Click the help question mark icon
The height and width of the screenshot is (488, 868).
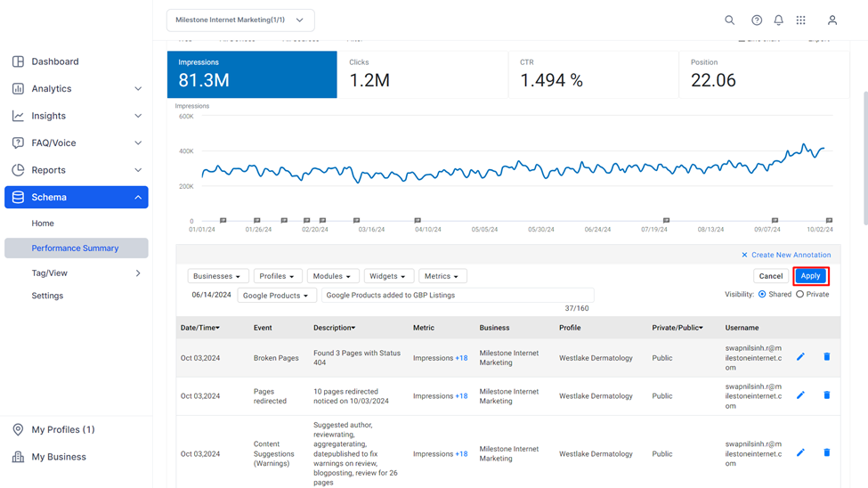[x=757, y=20]
